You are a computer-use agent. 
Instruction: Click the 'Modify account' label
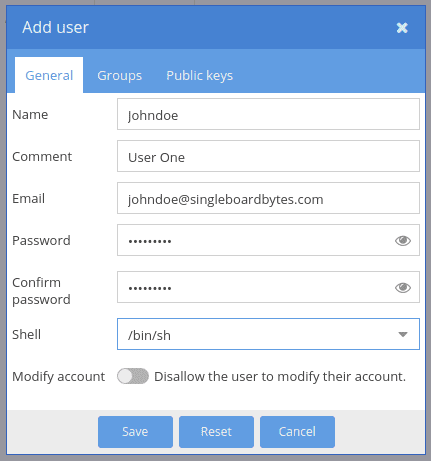(59, 377)
